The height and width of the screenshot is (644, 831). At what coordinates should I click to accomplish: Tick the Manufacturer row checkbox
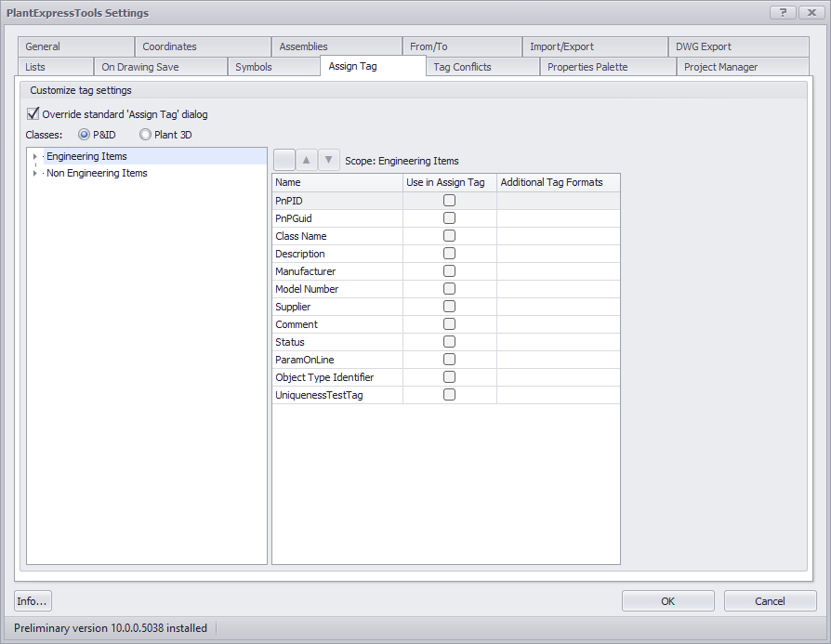click(449, 270)
